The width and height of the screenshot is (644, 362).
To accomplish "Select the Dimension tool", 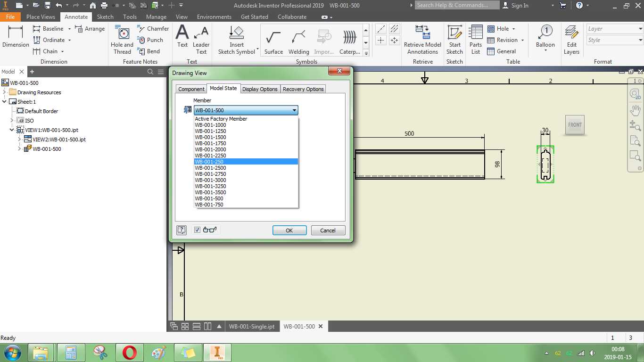I will point(16,37).
